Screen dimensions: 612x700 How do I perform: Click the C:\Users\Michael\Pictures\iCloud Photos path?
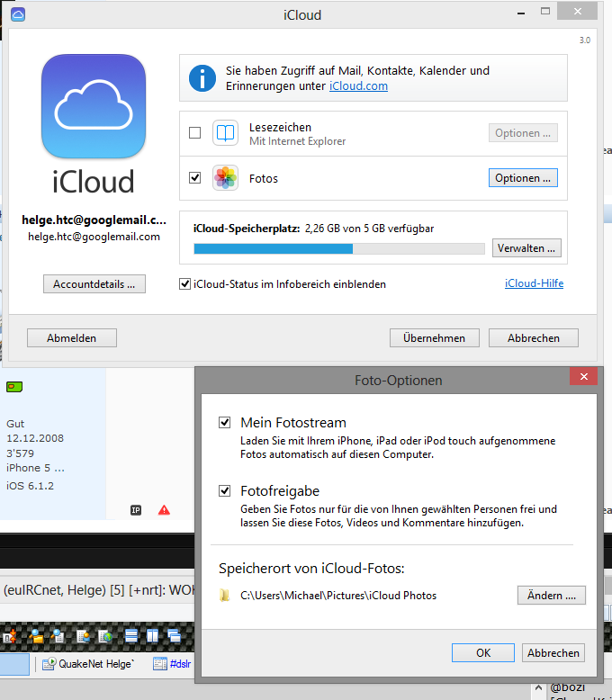pyautogui.click(x=338, y=595)
